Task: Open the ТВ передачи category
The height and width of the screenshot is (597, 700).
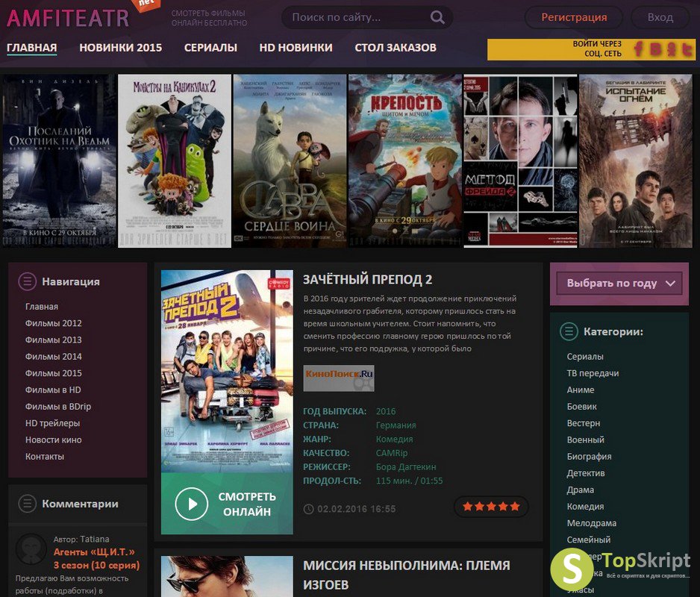Action: pos(593,373)
